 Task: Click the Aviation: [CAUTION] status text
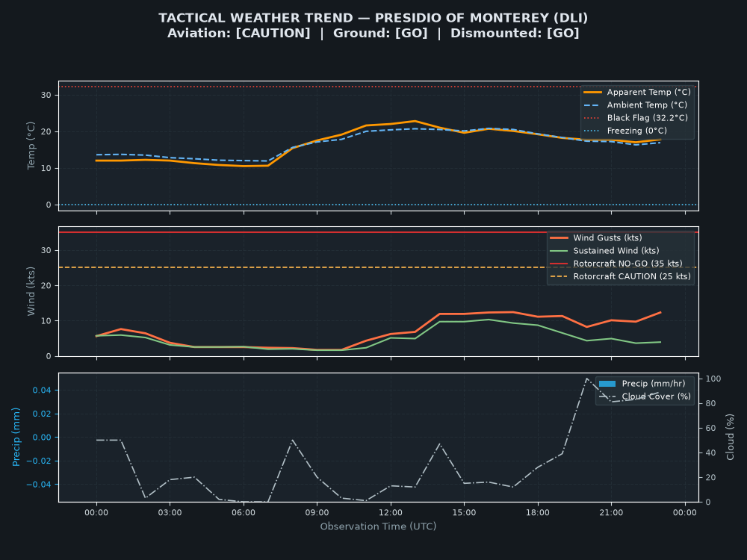[239, 34]
